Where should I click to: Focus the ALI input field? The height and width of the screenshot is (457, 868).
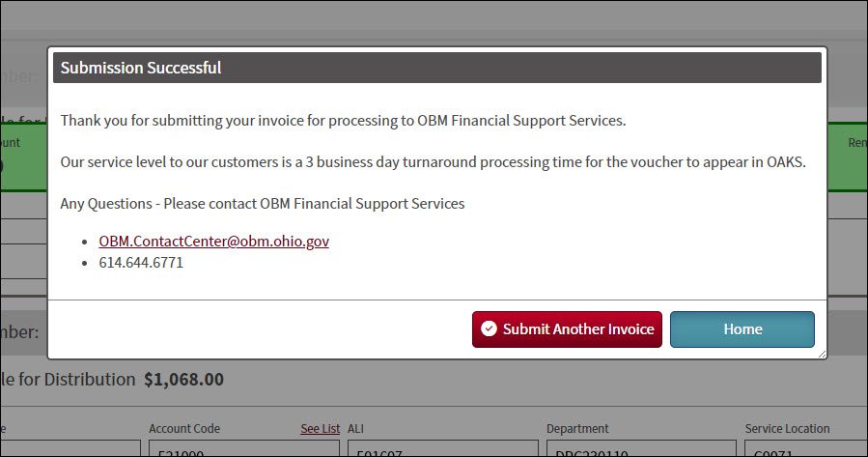tap(443, 449)
